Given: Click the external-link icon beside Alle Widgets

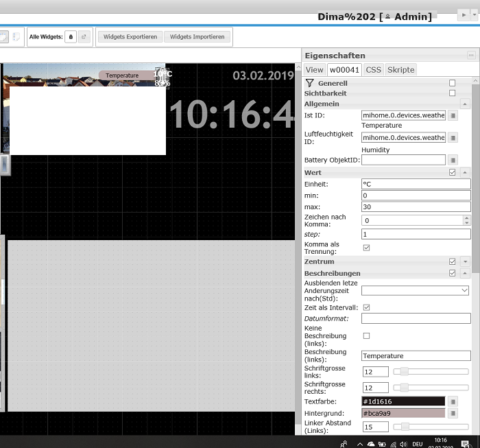Looking at the screenshot, I should click(84, 37).
